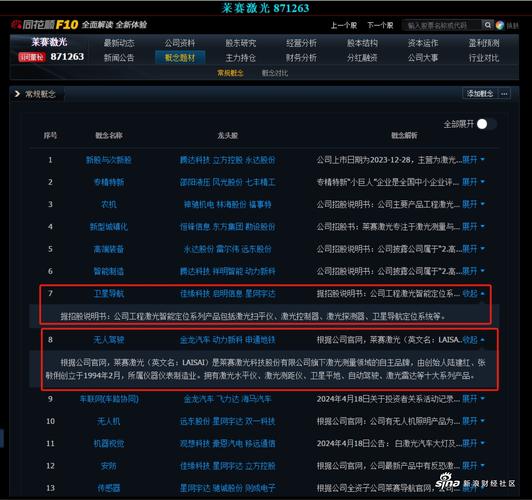Open the 主力持仓 tab
532x500 pixels.
[x=241, y=58]
